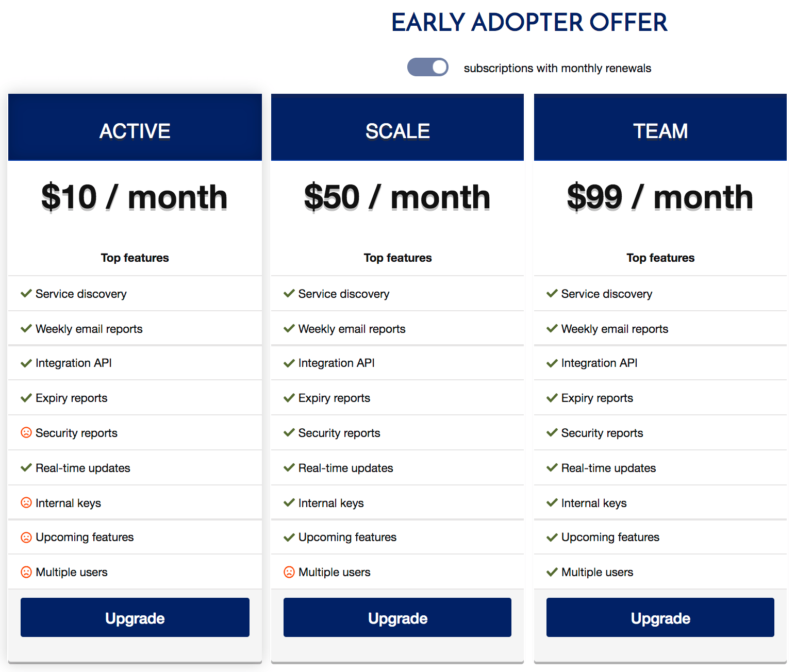Click checkmark icon next to TEAM Multiple users
The image size is (796, 672).
tap(552, 572)
